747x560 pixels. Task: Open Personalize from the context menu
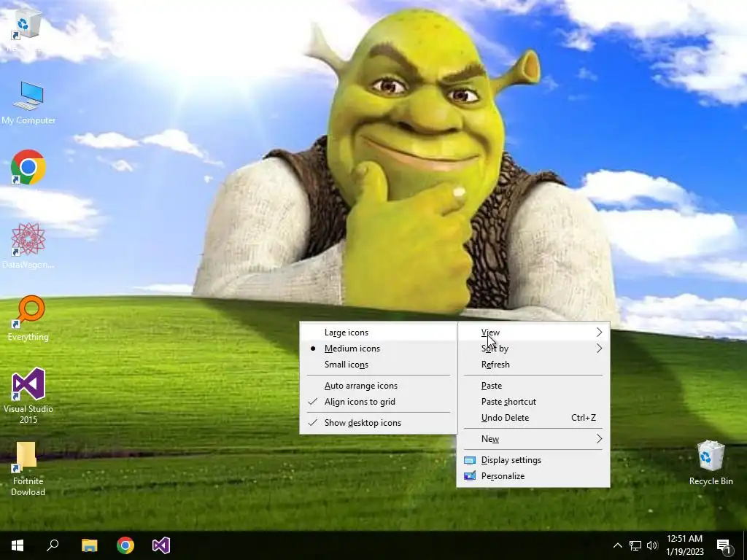pyautogui.click(x=533, y=476)
